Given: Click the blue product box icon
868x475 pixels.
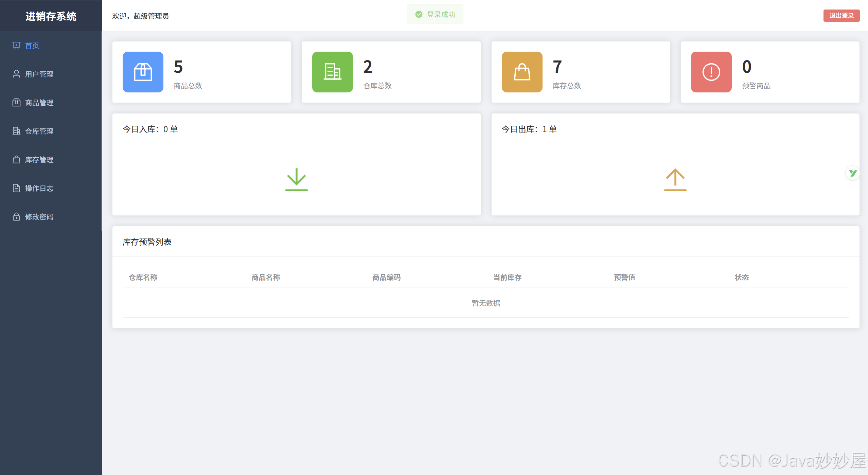Looking at the screenshot, I should pos(143,72).
